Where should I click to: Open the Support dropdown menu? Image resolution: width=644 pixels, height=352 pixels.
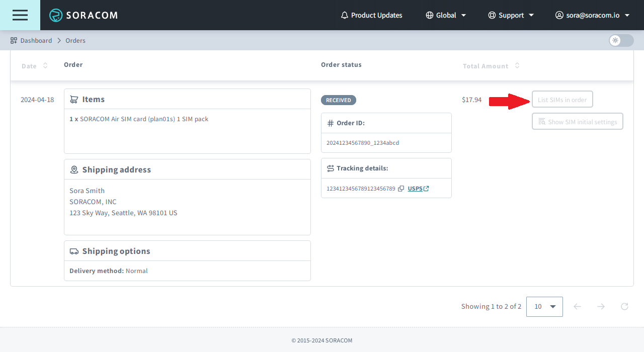(x=511, y=15)
